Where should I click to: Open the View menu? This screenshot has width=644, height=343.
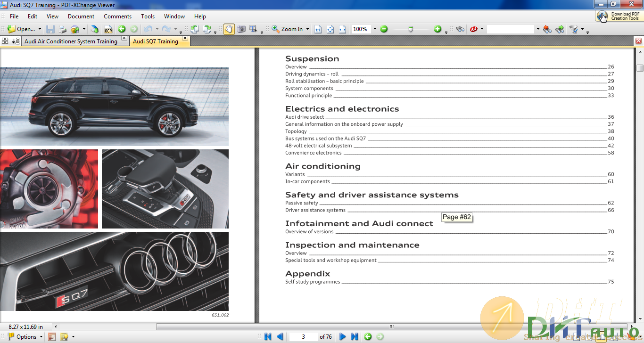[x=52, y=16]
